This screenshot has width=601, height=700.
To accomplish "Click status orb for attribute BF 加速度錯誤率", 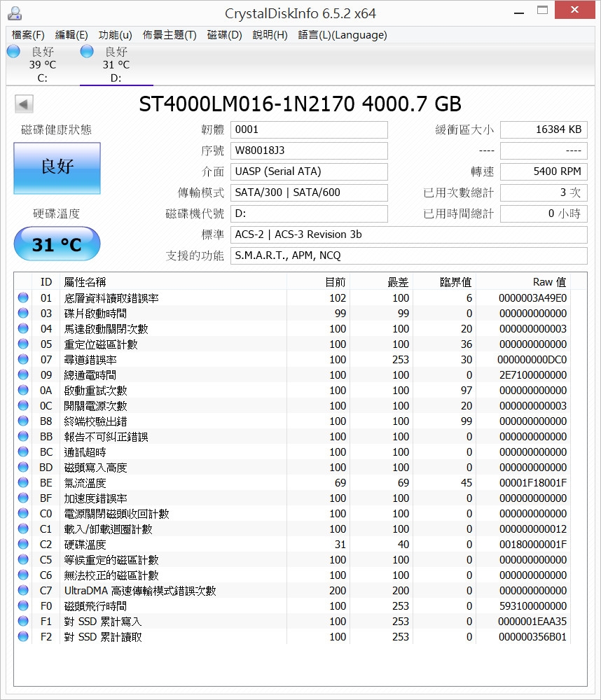I will [x=23, y=498].
